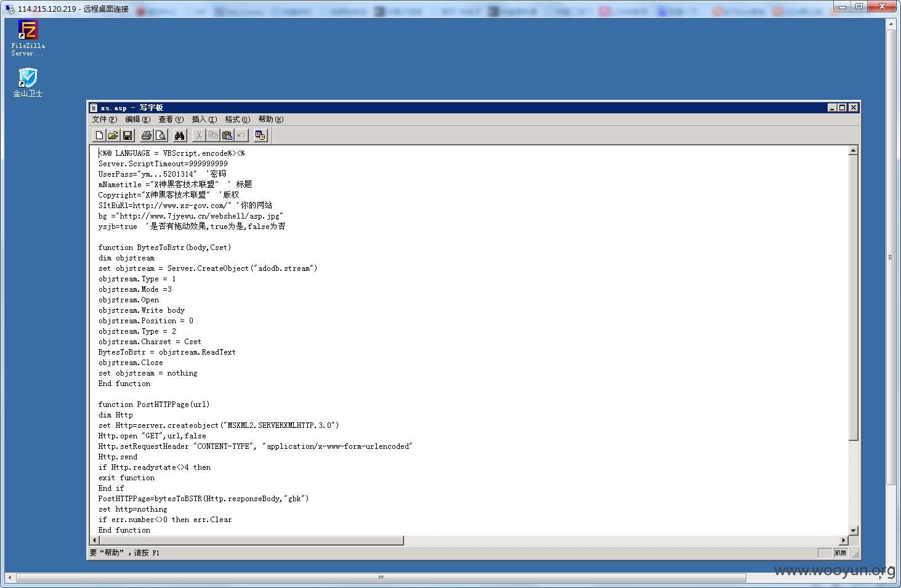This screenshot has height=588, width=901.
Task: Open the 插入(I) menu
Action: pos(204,119)
